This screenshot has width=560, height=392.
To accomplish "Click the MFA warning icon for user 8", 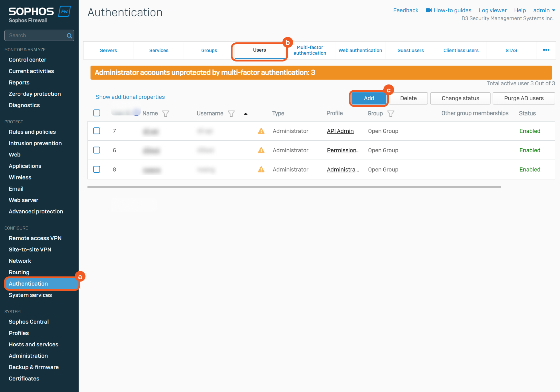I will point(261,170).
